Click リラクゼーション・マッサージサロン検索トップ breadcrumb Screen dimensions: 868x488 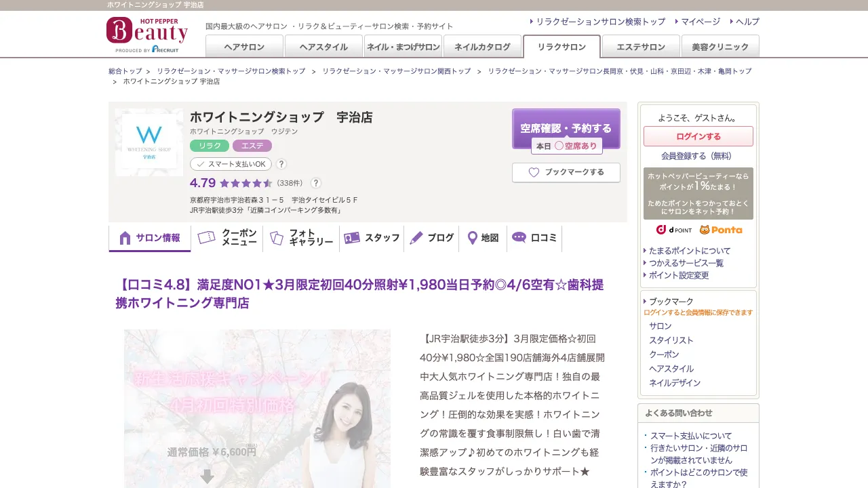pyautogui.click(x=231, y=71)
